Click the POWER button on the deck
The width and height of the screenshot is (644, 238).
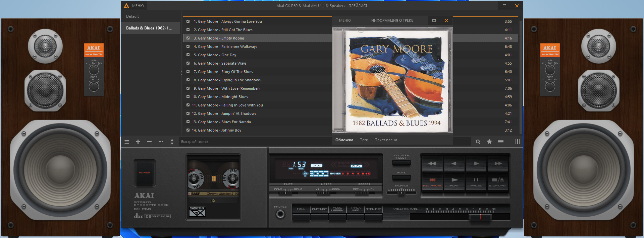pos(145,173)
